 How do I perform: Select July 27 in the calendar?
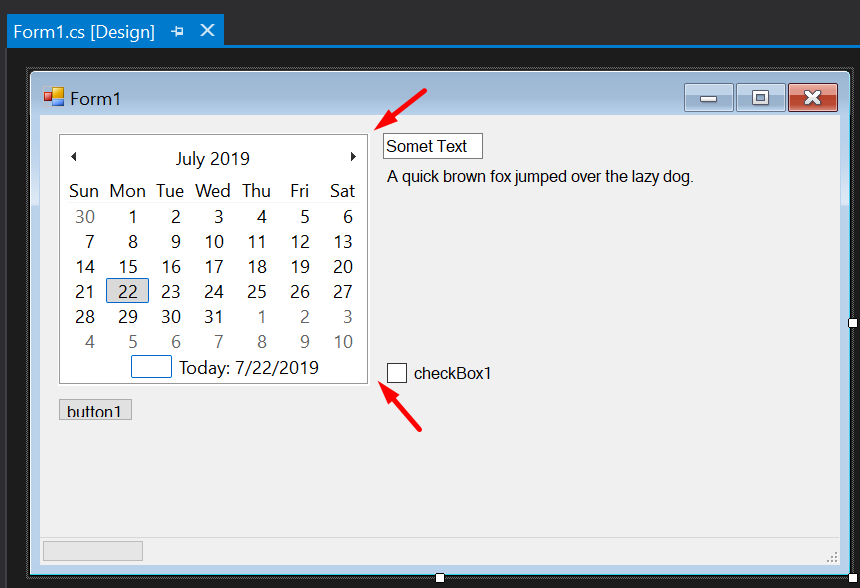tap(343, 291)
